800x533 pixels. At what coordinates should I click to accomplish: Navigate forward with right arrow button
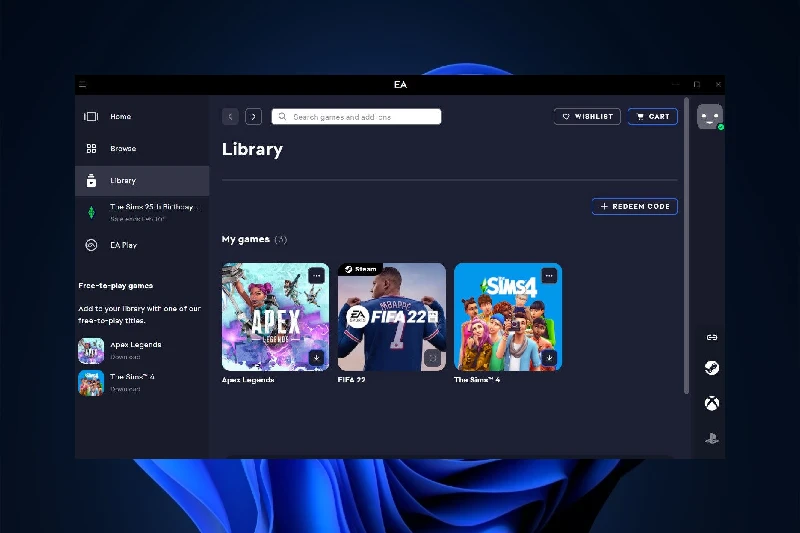coord(254,117)
